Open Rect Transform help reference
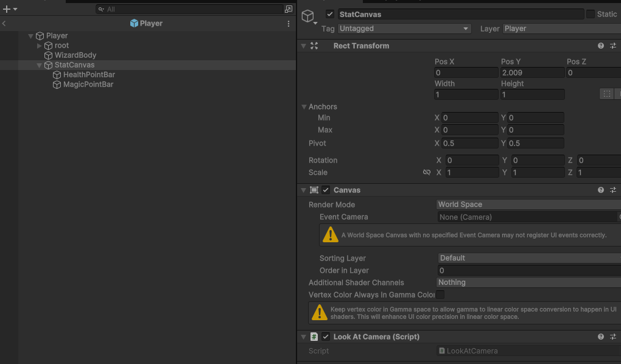The width and height of the screenshot is (621, 364). (601, 46)
